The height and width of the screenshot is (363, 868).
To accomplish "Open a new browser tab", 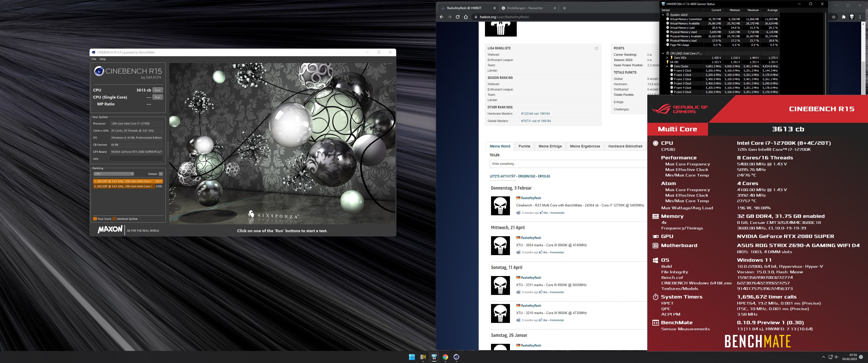I will tap(564, 8).
